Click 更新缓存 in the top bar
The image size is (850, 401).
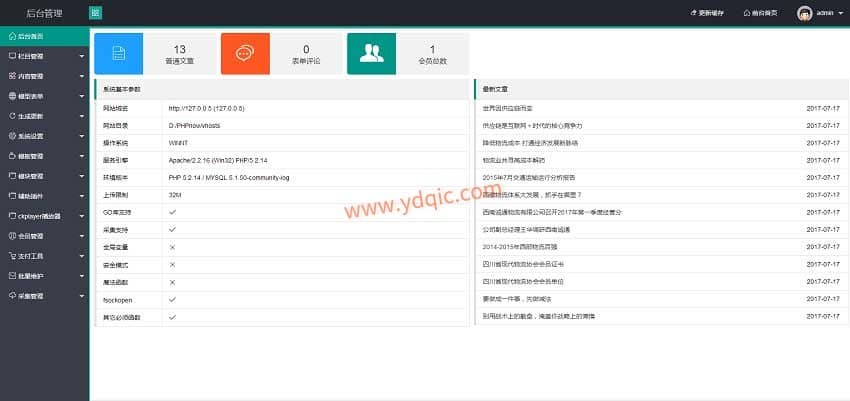coord(707,13)
